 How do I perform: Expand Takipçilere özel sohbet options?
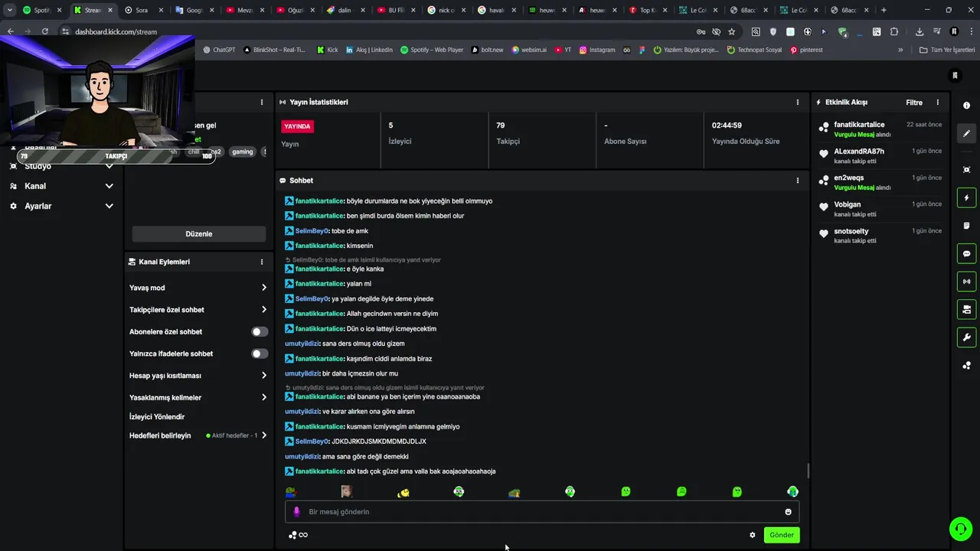click(x=264, y=310)
